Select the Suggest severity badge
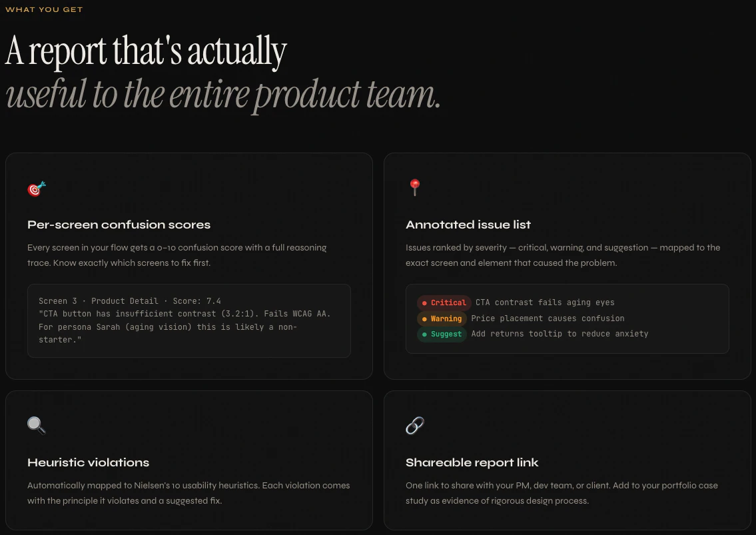Viewport: 756px width, 535px height. point(442,334)
